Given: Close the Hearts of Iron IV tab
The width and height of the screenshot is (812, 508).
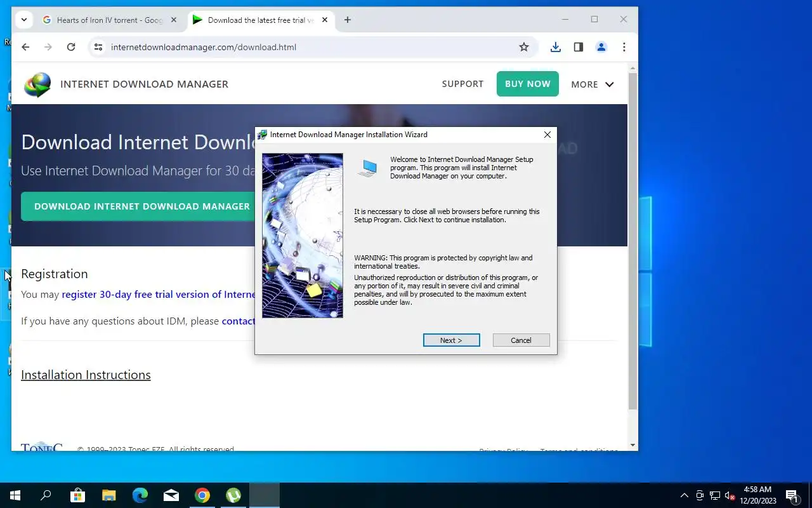Looking at the screenshot, I should coord(174,20).
